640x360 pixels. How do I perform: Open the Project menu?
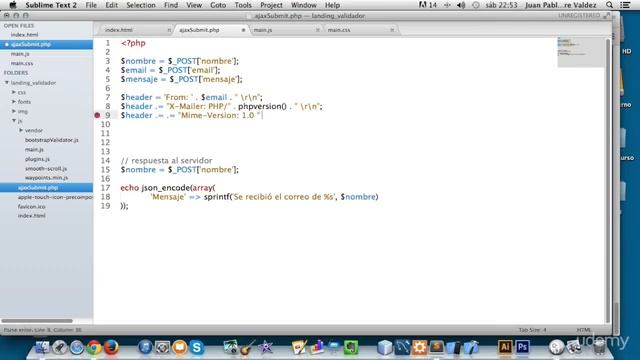pyautogui.click(x=271, y=5)
